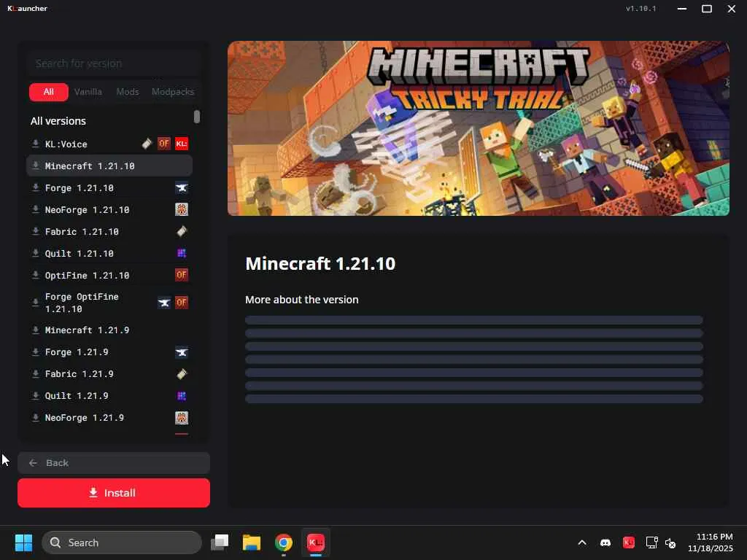Click the download icon beside Forge 1.21.10
Viewport: 747px width, 560px height.
pyautogui.click(x=35, y=187)
